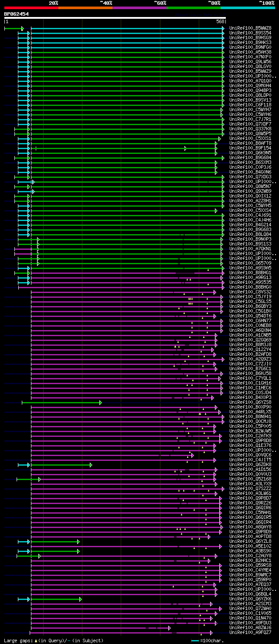This screenshot has width=279, height=644.
Task: Select the UniRef100_A1CNB5 label
Action: point(250,335)
